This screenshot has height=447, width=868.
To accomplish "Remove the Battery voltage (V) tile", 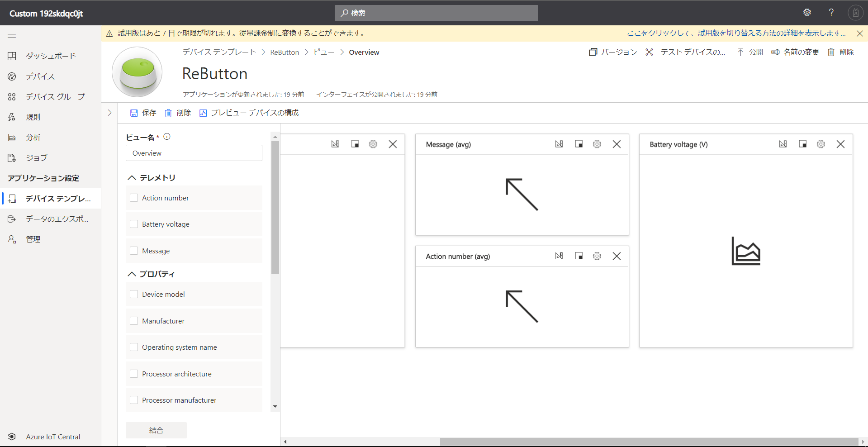I will point(840,144).
